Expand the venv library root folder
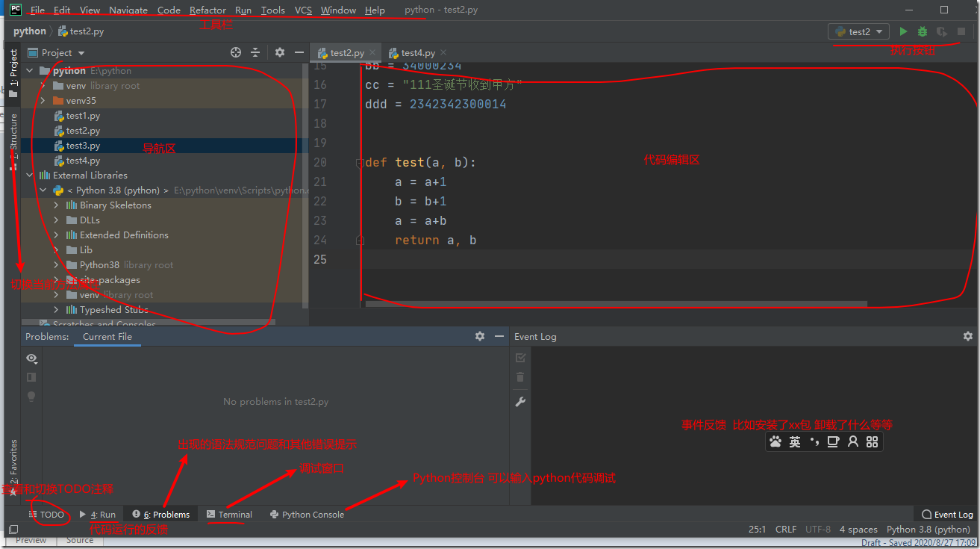Viewport: 980px width, 549px height. click(x=43, y=86)
